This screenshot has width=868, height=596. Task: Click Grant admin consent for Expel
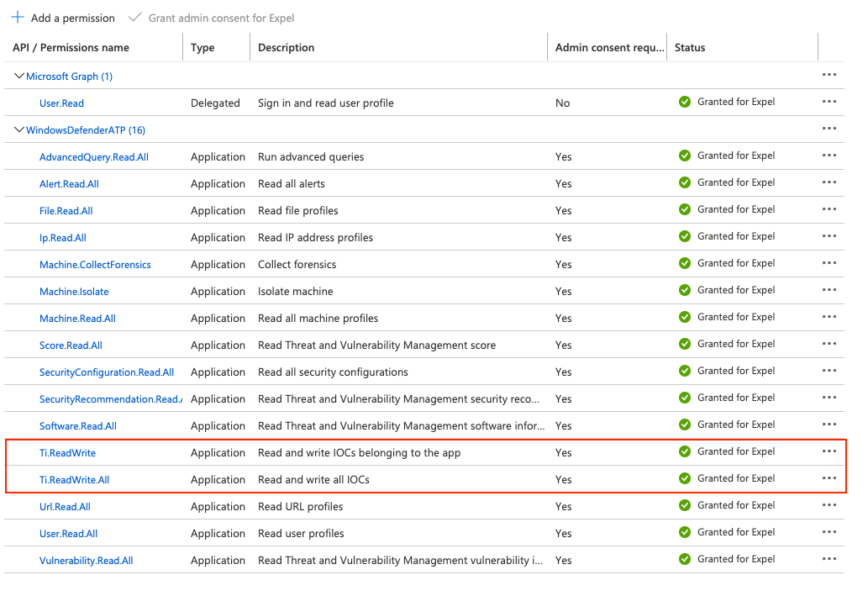coord(212,18)
